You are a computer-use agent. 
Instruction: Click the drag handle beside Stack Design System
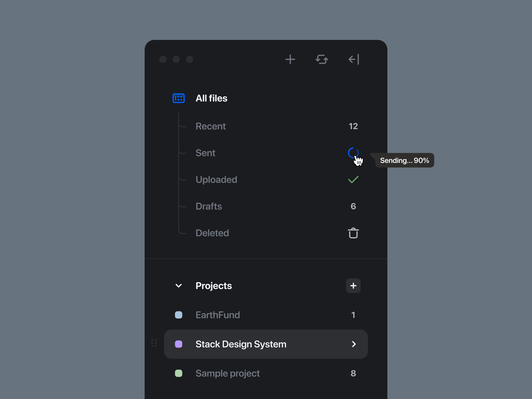pyautogui.click(x=154, y=343)
